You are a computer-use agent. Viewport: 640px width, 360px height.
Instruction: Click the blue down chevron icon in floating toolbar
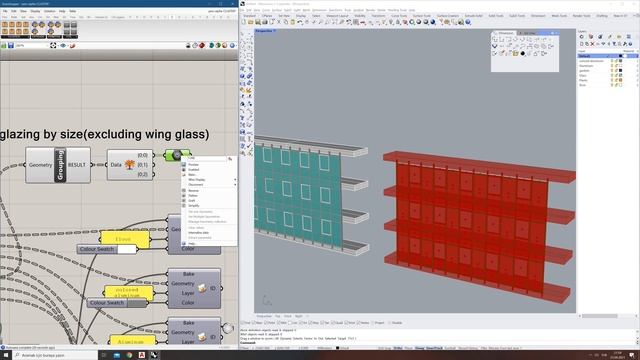pyautogui.click(x=495, y=47)
